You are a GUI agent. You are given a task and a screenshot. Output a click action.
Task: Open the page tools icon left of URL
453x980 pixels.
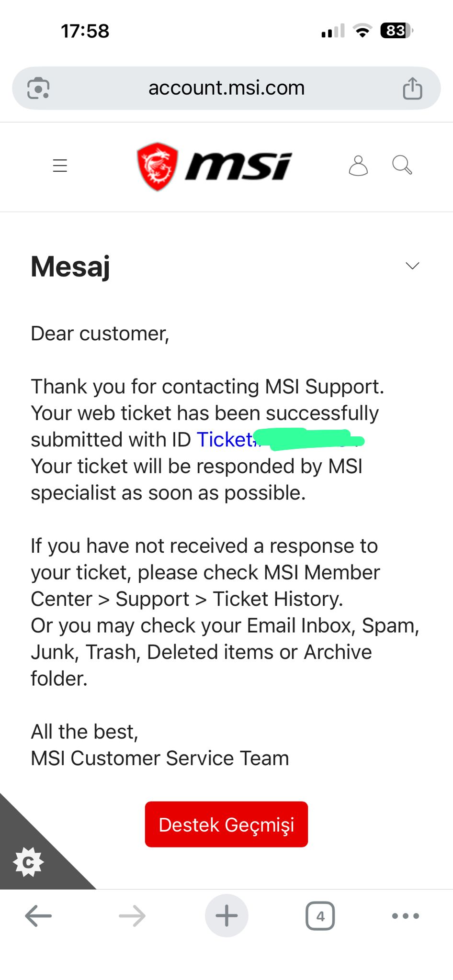pos(38,88)
